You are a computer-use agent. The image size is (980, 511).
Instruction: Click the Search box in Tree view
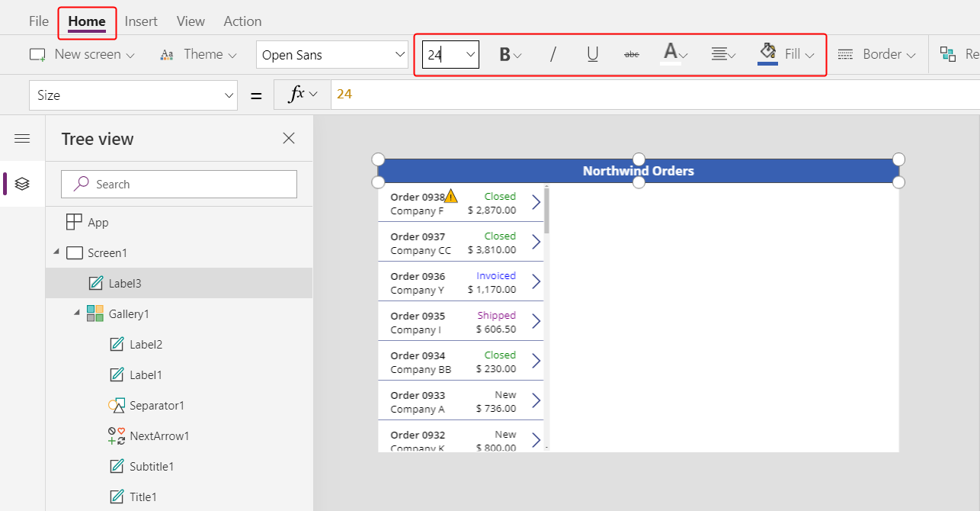click(178, 184)
